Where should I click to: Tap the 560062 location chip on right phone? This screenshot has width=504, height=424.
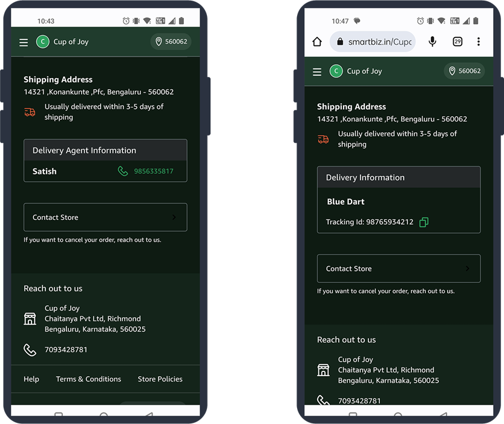(x=464, y=71)
